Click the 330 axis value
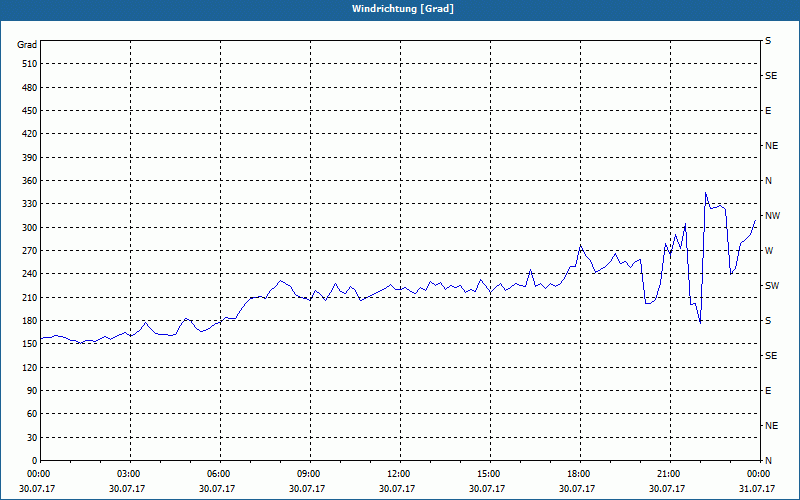The height and width of the screenshot is (500, 800). (30, 204)
